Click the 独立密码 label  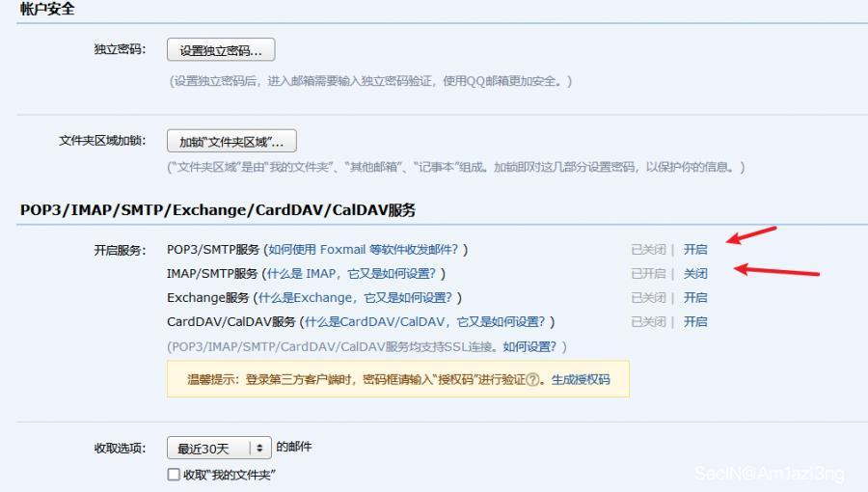point(120,49)
